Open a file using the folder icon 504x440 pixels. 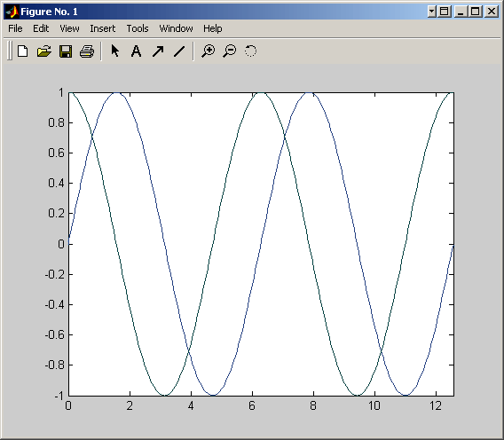click(x=44, y=51)
